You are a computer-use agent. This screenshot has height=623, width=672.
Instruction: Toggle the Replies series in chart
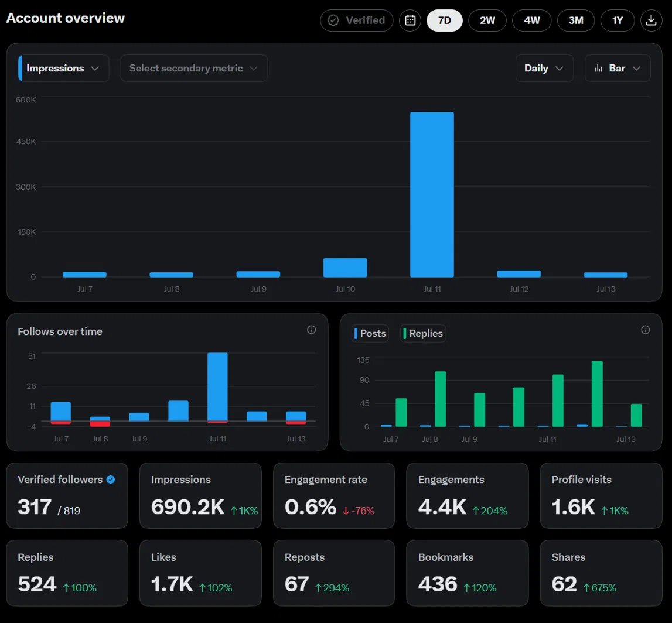(423, 333)
